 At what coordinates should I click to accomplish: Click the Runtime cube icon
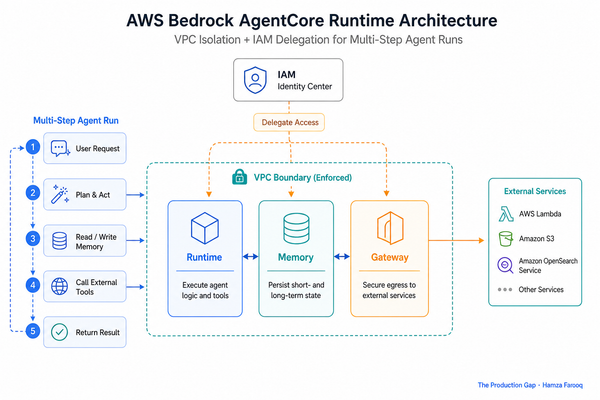pos(205,228)
